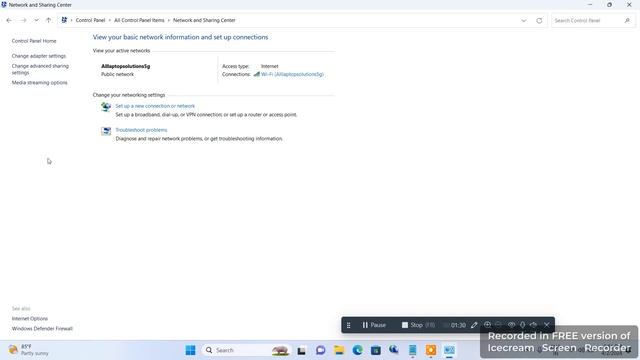Open Control Panel Home link
640x360 pixels.
(x=34, y=41)
